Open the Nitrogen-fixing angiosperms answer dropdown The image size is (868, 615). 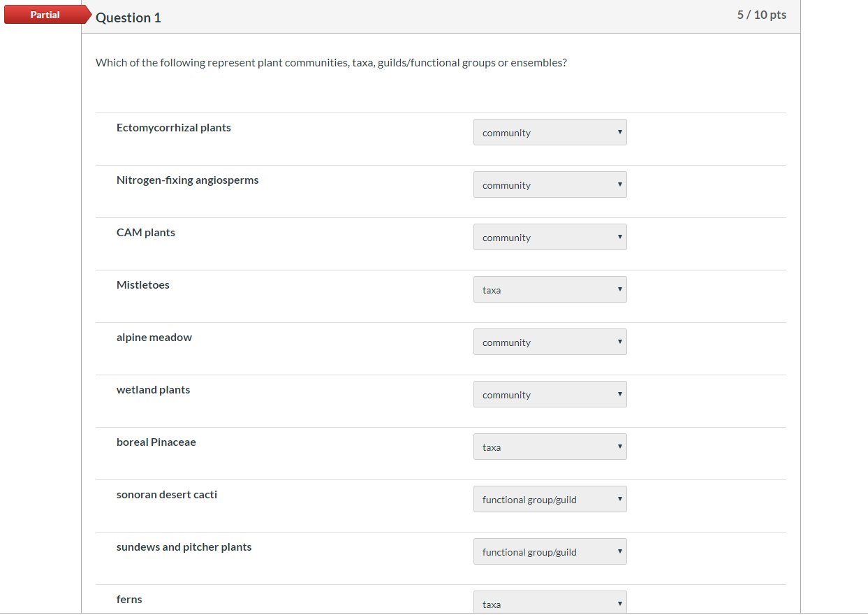tap(550, 184)
